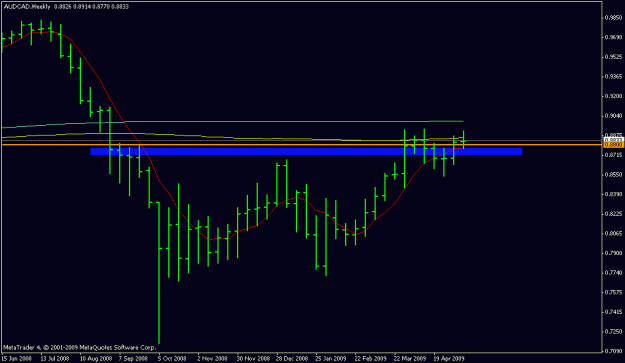Viewport: 625px width, 363px height.
Task: Click the 0.7740 price axis label
Action: pos(613,273)
